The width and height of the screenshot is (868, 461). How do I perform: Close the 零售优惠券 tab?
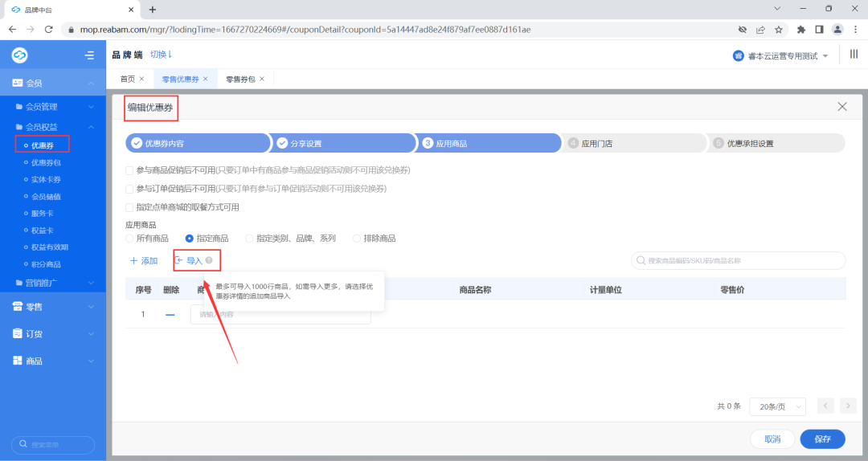pyautogui.click(x=205, y=79)
